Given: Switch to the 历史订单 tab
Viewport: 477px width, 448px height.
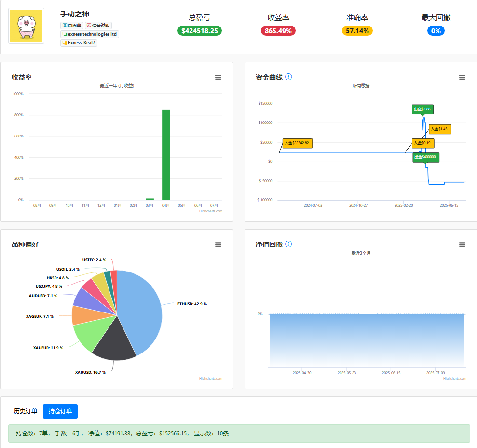Looking at the screenshot, I should pyautogui.click(x=26, y=411).
